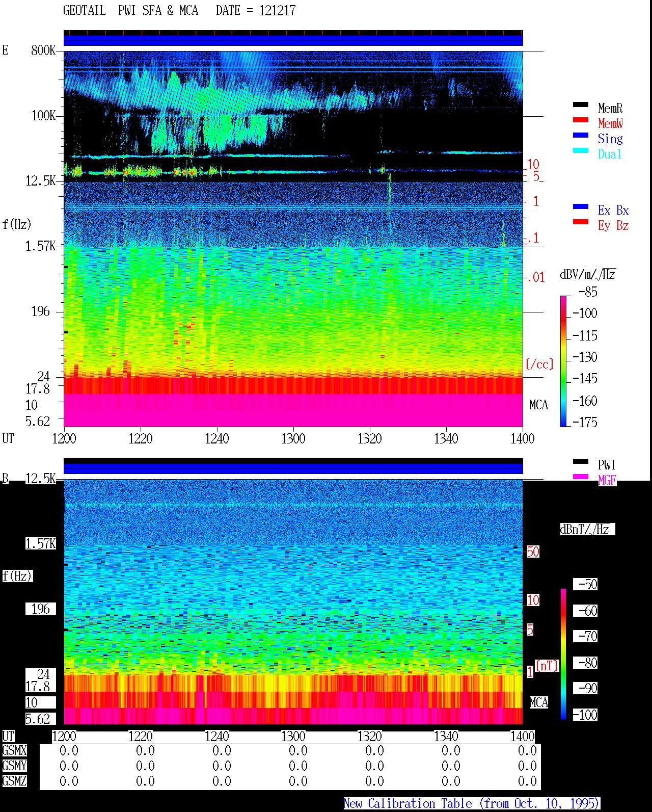The image size is (652, 812).
Task: Click the magenta MCA band in E spectrogram
Action: 293,410
